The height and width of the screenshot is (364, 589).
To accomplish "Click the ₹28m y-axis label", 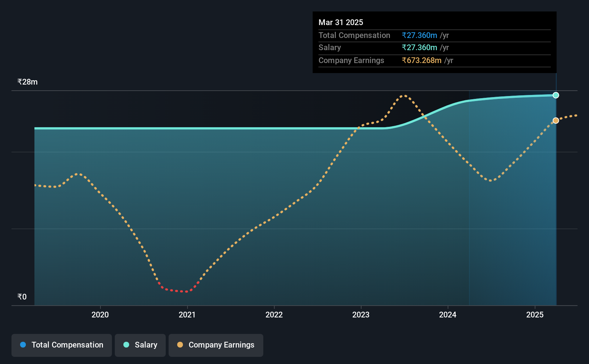I will pos(28,82).
